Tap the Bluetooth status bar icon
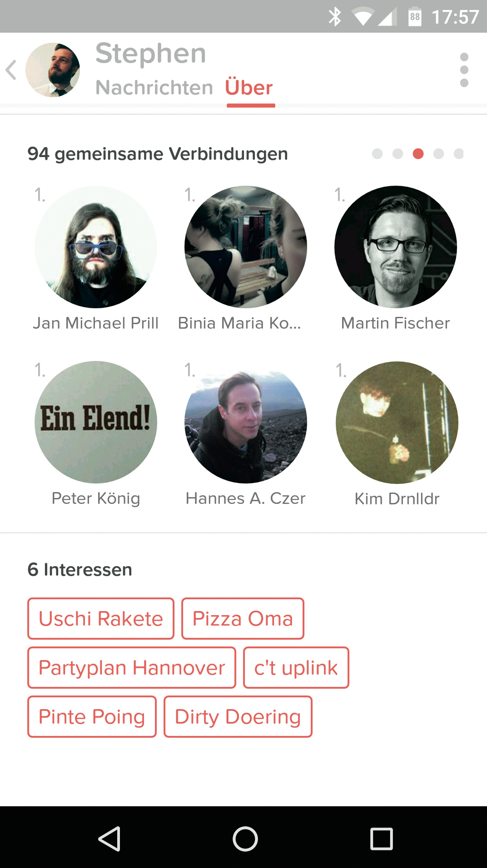Screen dimensions: 487x868 tap(335, 17)
